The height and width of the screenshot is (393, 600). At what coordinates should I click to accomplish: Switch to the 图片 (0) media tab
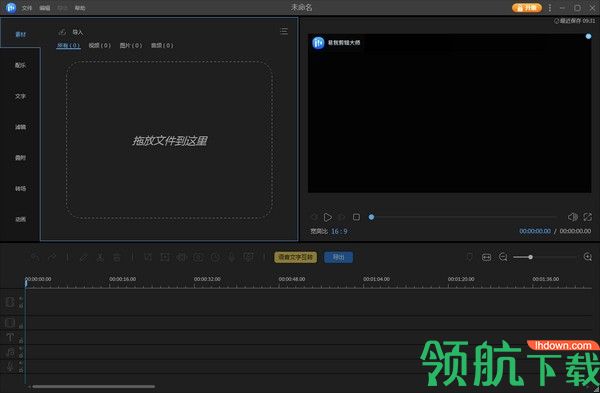click(x=131, y=46)
